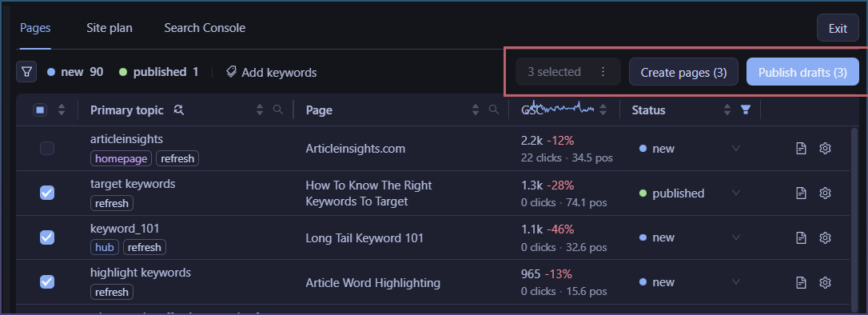Viewport: 868px width, 315px height.
Task: Click the Add keywords tag icon
Action: point(232,72)
